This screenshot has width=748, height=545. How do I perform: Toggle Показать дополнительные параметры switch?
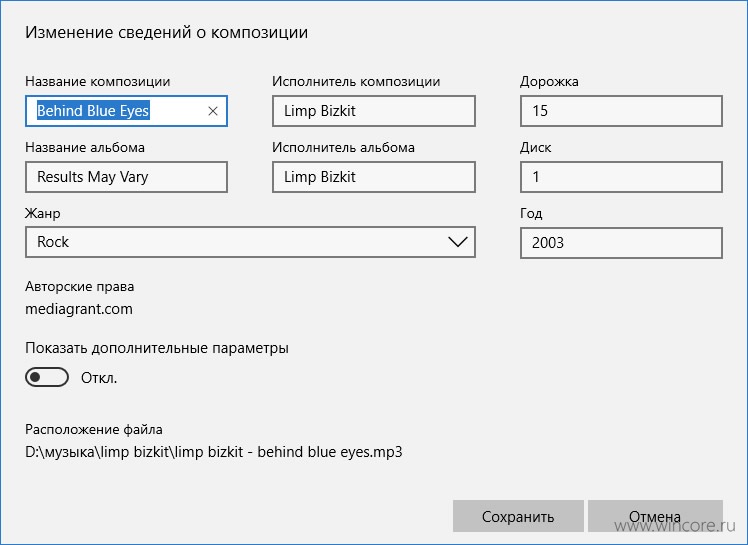pyautogui.click(x=47, y=377)
